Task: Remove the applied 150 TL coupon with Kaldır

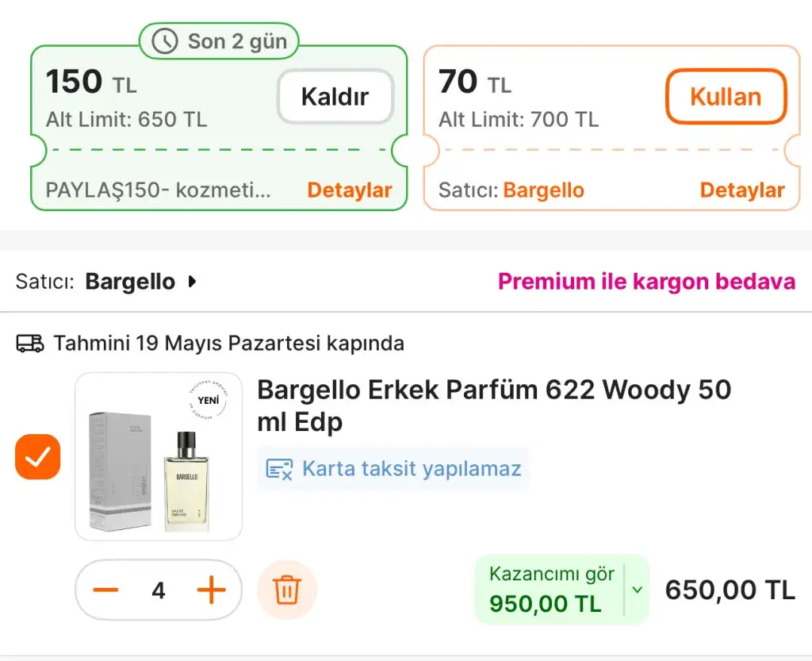Action: click(x=335, y=96)
